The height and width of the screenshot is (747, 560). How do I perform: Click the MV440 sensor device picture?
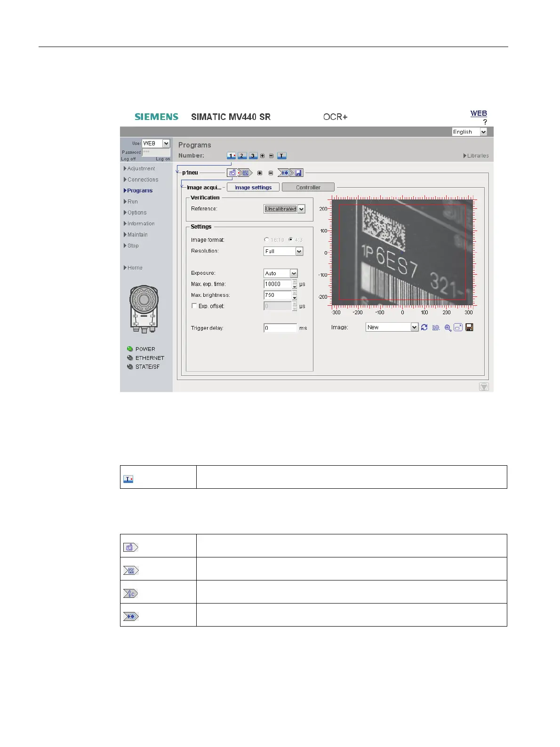pyautogui.click(x=144, y=309)
